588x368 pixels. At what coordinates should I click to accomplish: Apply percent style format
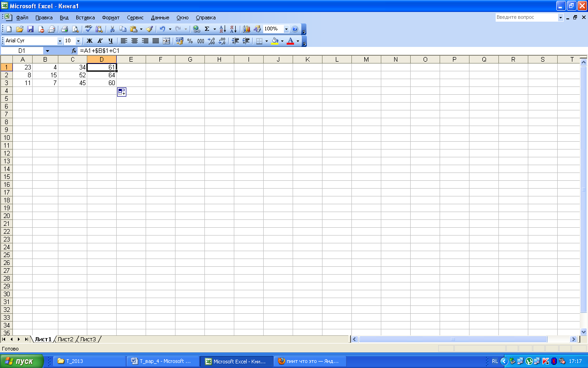(190, 41)
